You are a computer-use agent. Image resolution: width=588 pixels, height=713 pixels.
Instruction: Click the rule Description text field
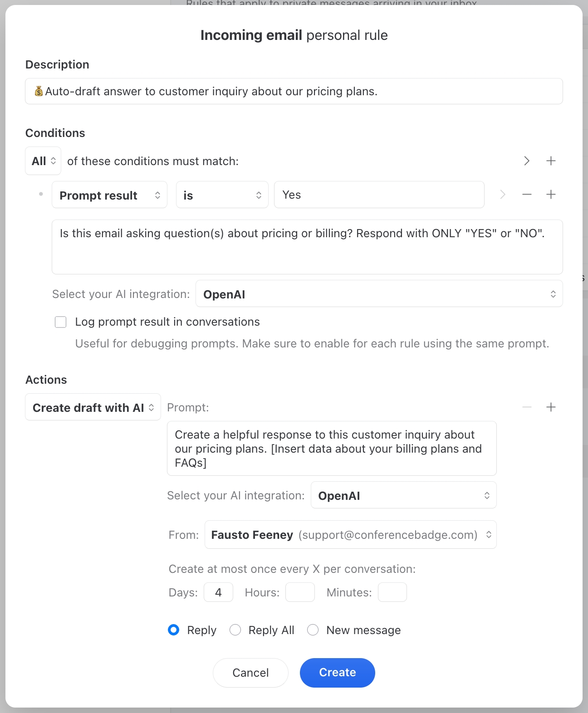294,92
